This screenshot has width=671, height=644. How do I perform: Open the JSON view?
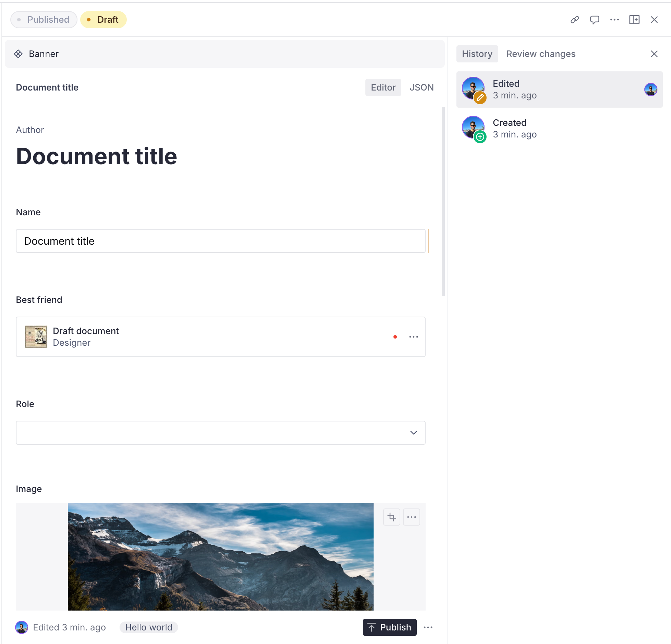[421, 87]
